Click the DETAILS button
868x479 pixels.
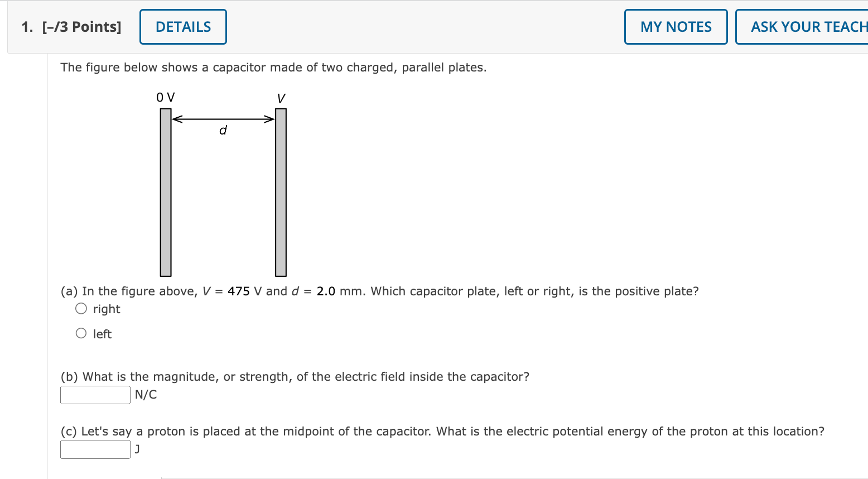[182, 26]
